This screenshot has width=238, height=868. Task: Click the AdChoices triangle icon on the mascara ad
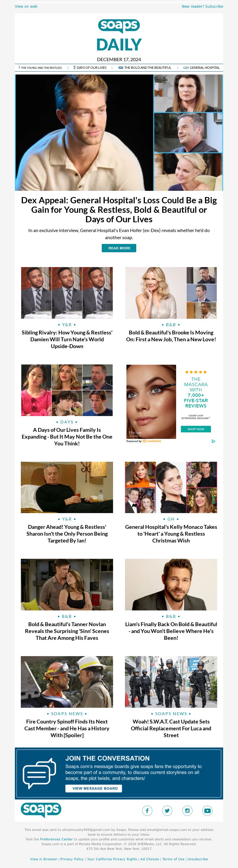[x=213, y=441]
